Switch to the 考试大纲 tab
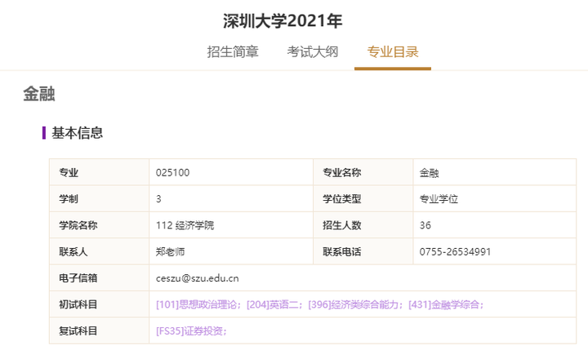The height and width of the screenshot is (364, 588). tap(313, 51)
